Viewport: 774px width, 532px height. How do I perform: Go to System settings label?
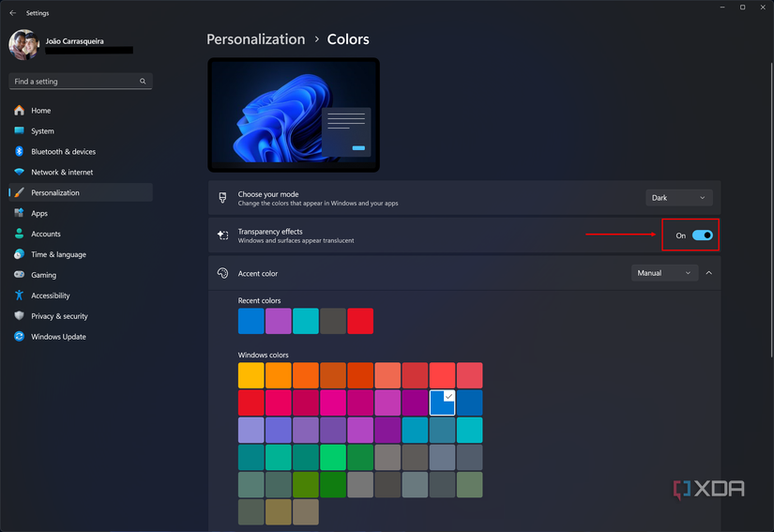pyautogui.click(x=42, y=131)
